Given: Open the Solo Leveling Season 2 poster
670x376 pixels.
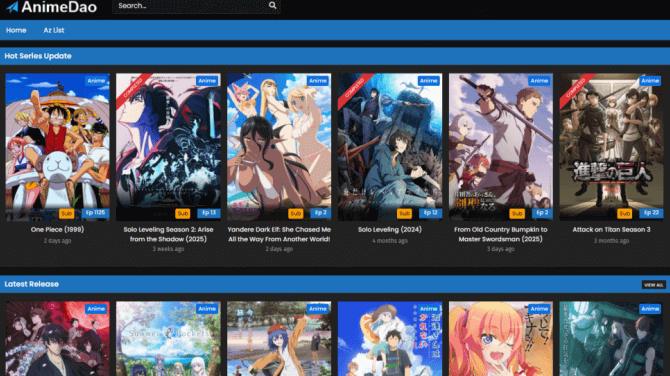Looking at the screenshot, I should click(168, 147).
